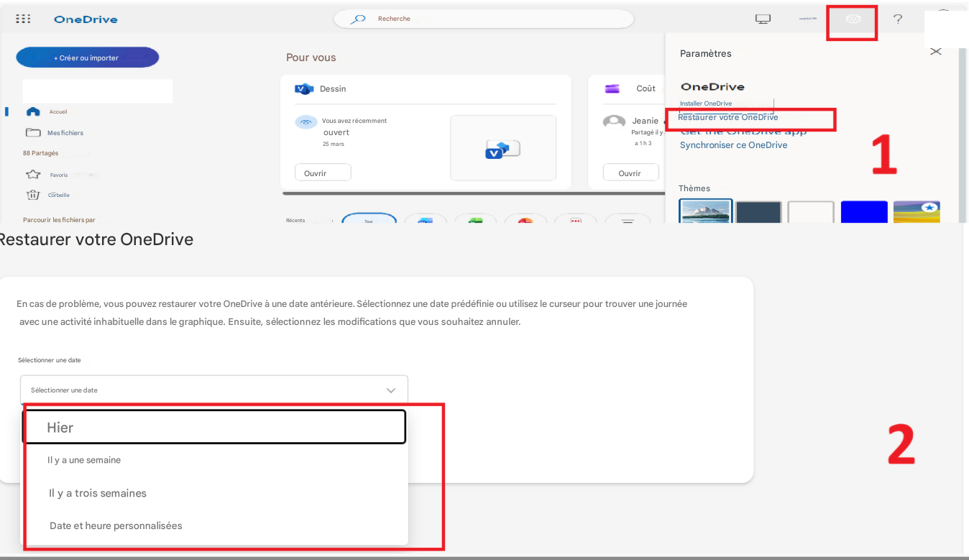Click Installer OneDrive link

point(706,104)
